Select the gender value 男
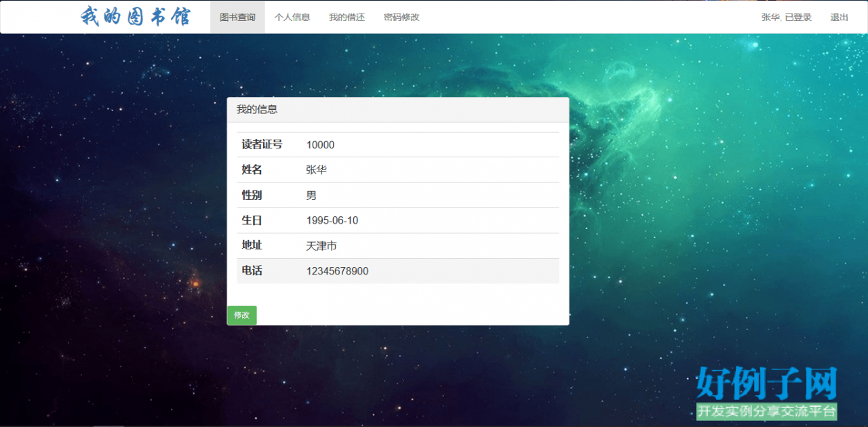 (311, 195)
